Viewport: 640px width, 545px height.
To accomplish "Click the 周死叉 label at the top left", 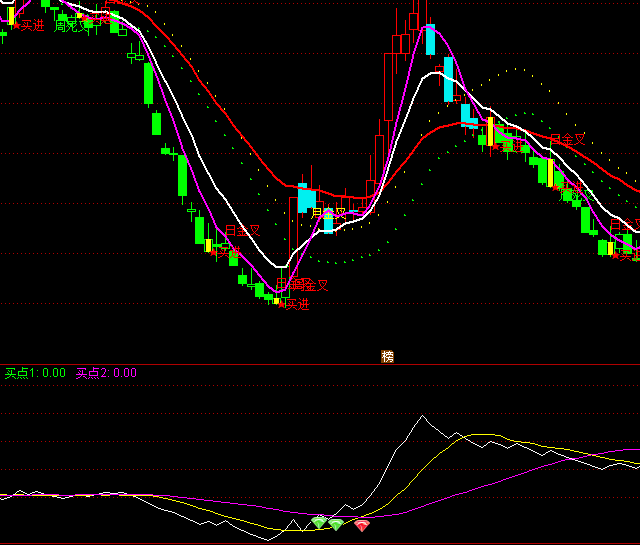I will tap(72, 26).
